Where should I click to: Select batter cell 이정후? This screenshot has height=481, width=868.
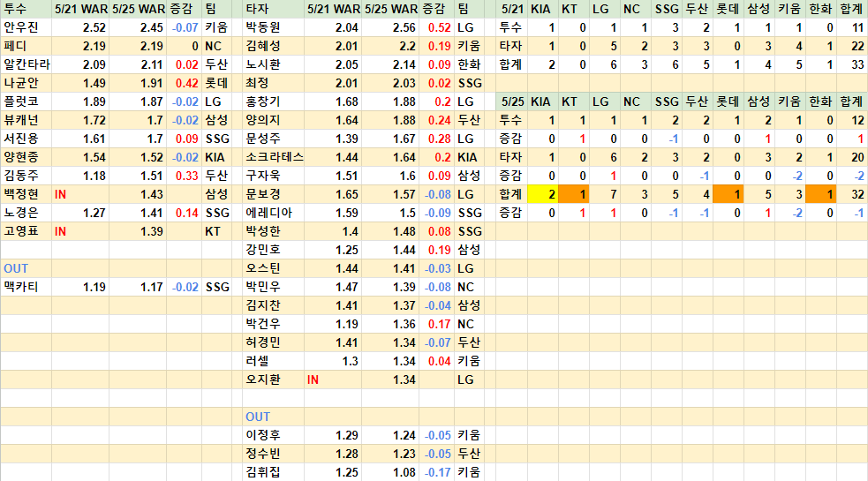click(274, 436)
